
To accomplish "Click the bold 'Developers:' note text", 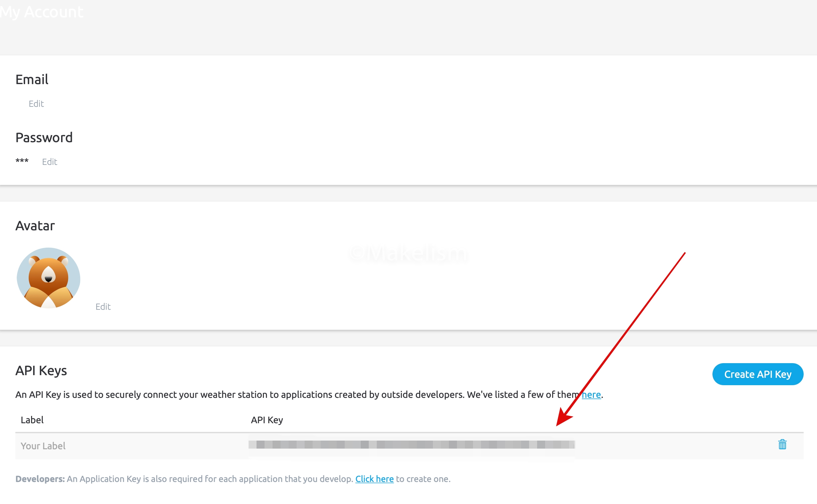I will click(x=40, y=479).
